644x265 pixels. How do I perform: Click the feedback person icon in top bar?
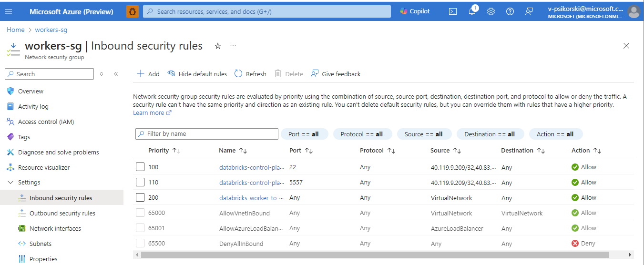[529, 11]
